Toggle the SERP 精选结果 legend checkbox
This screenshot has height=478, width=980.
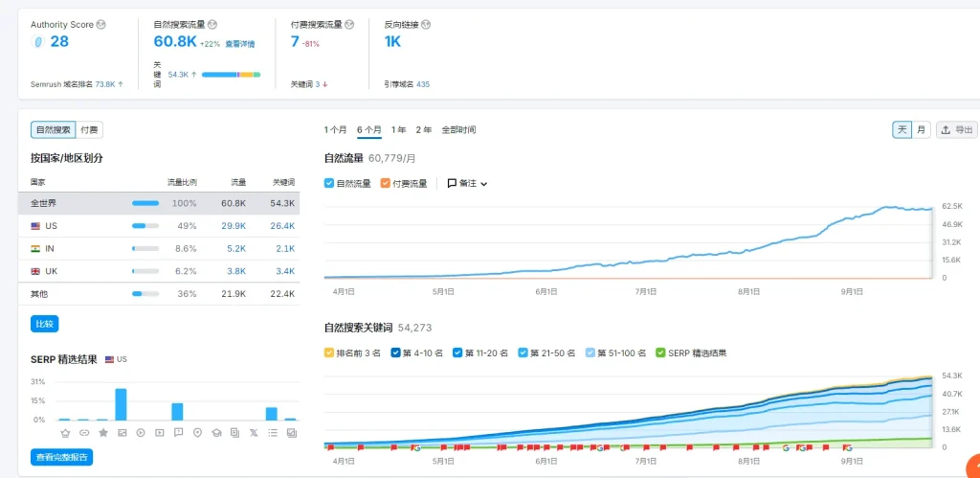coord(660,353)
